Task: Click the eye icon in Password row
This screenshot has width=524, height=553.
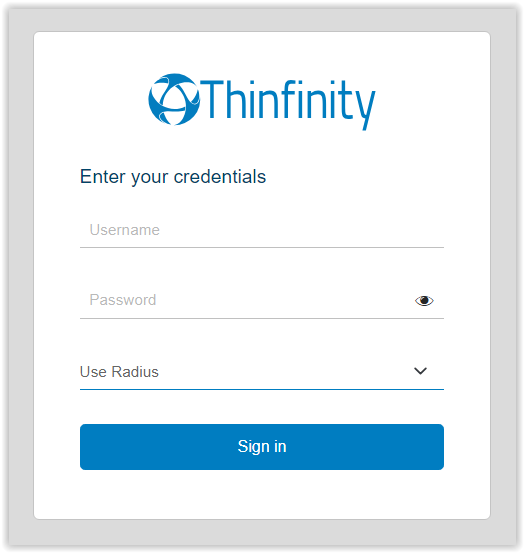Action: tap(424, 301)
